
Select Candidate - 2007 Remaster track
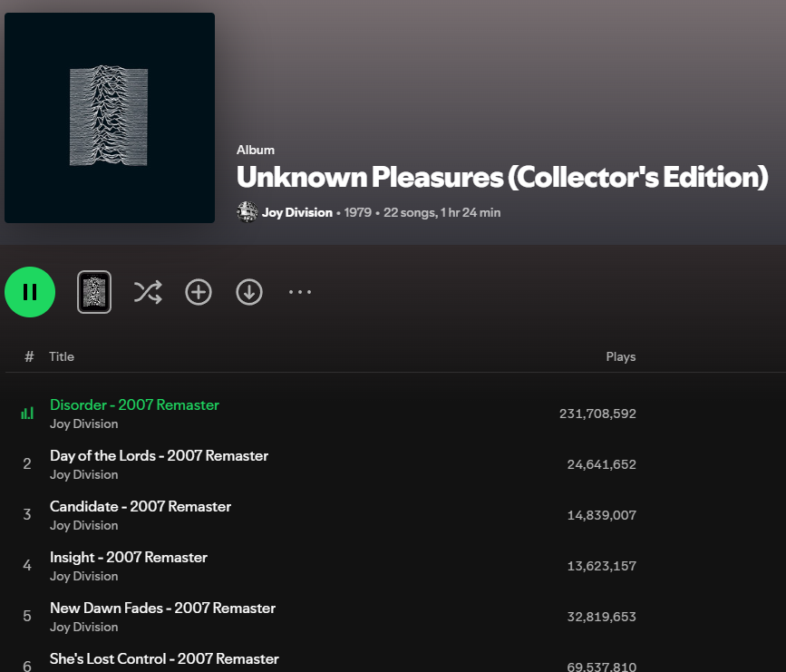point(141,507)
